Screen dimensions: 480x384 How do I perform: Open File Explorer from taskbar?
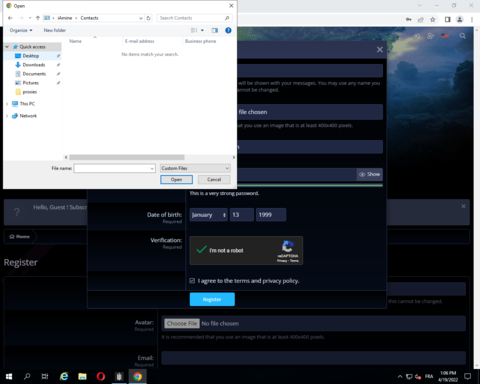click(x=82, y=376)
